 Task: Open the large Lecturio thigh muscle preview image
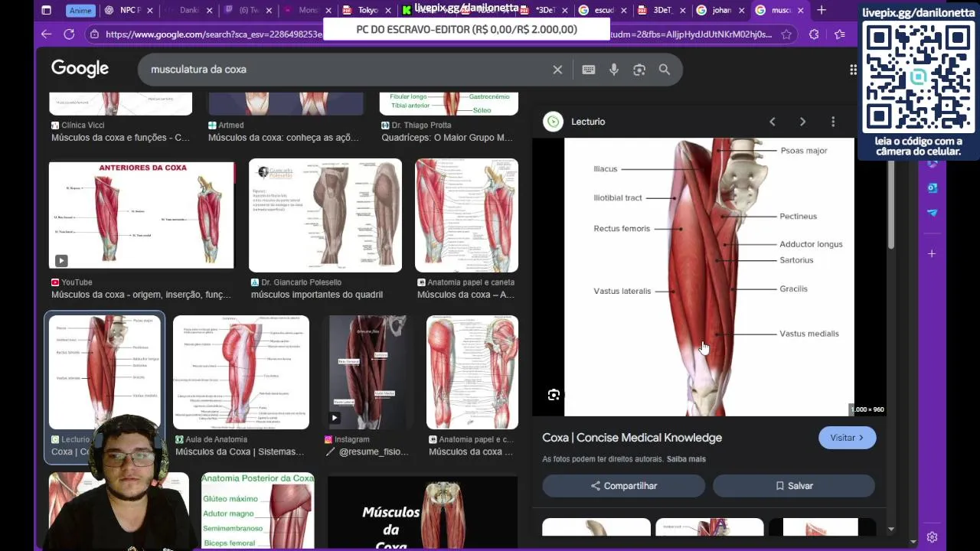[709, 277]
